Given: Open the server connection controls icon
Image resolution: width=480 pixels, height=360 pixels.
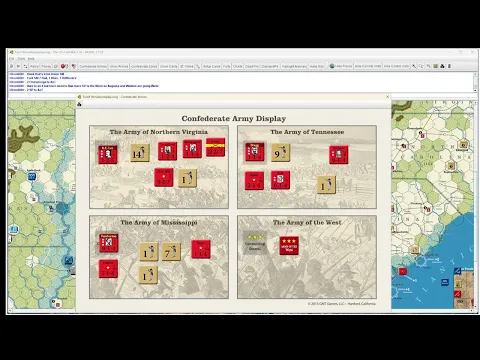Looking at the screenshot, I should [x=25, y=66].
